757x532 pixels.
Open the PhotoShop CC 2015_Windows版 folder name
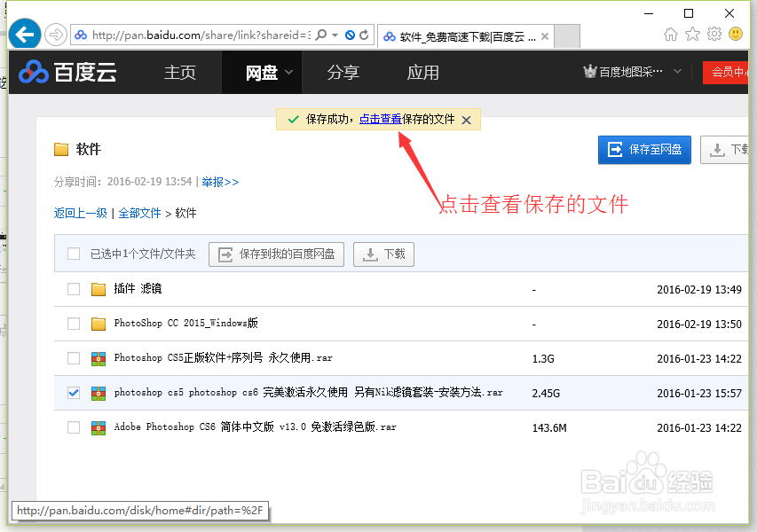pyautogui.click(x=185, y=323)
